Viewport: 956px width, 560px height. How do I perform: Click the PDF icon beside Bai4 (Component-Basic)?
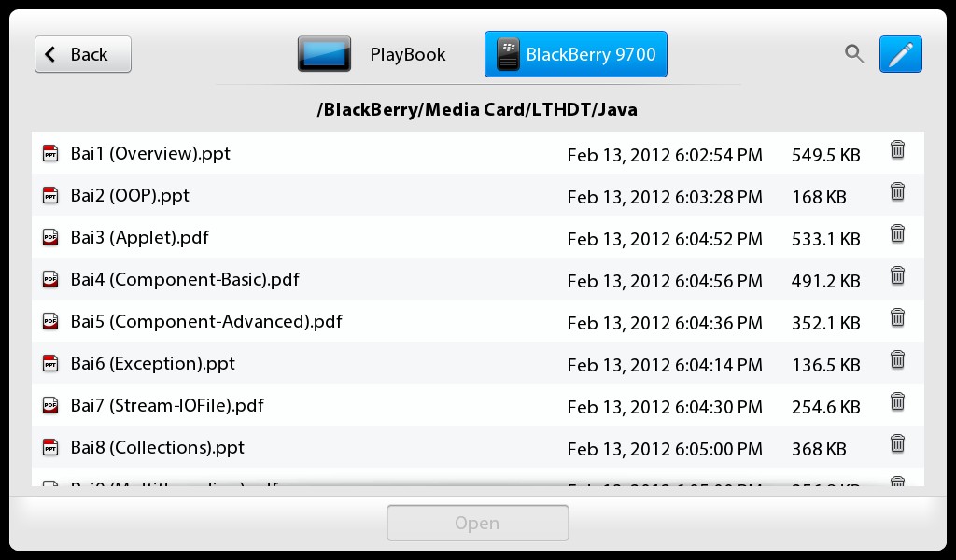50,280
